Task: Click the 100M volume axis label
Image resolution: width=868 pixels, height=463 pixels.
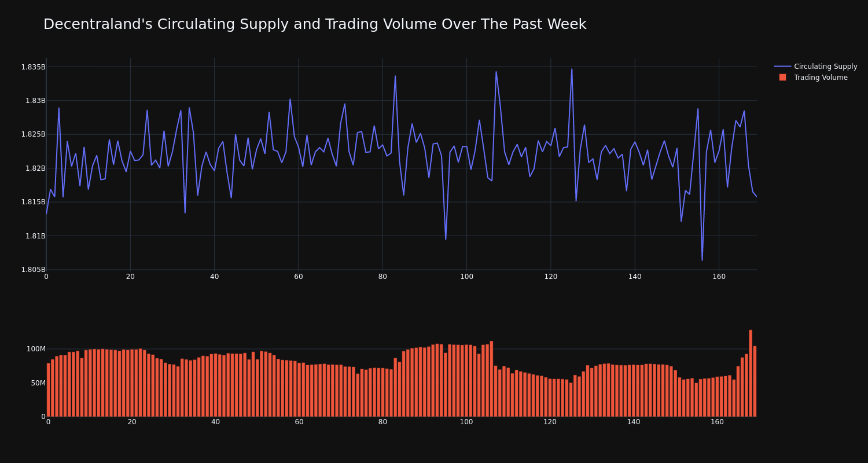Action: click(36, 349)
